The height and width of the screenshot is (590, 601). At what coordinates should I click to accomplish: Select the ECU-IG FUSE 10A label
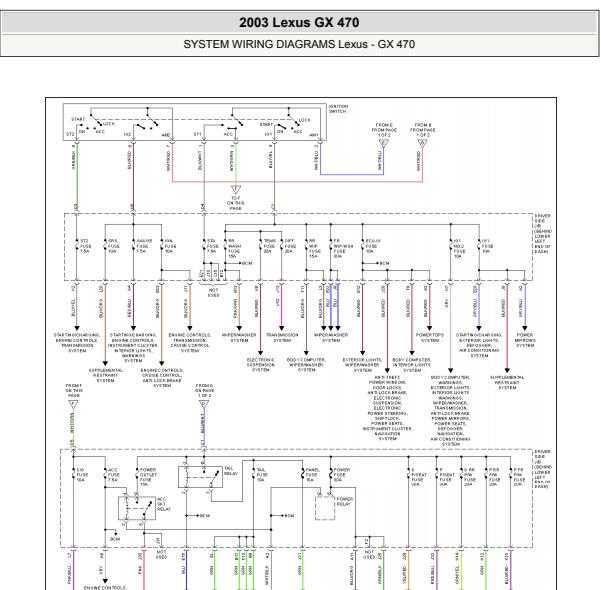(x=373, y=246)
